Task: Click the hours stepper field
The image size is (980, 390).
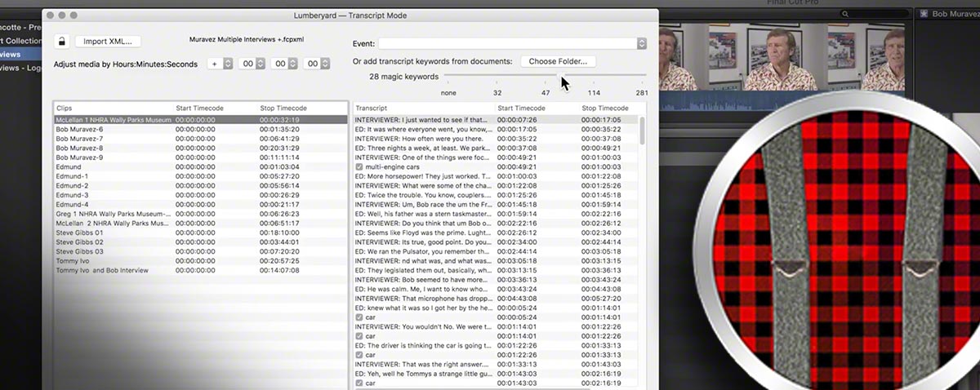Action: click(251, 64)
